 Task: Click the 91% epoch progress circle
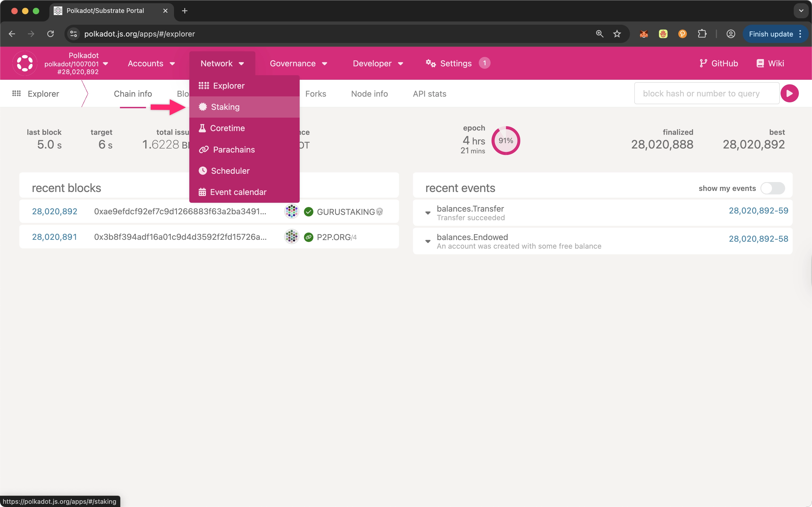(505, 140)
